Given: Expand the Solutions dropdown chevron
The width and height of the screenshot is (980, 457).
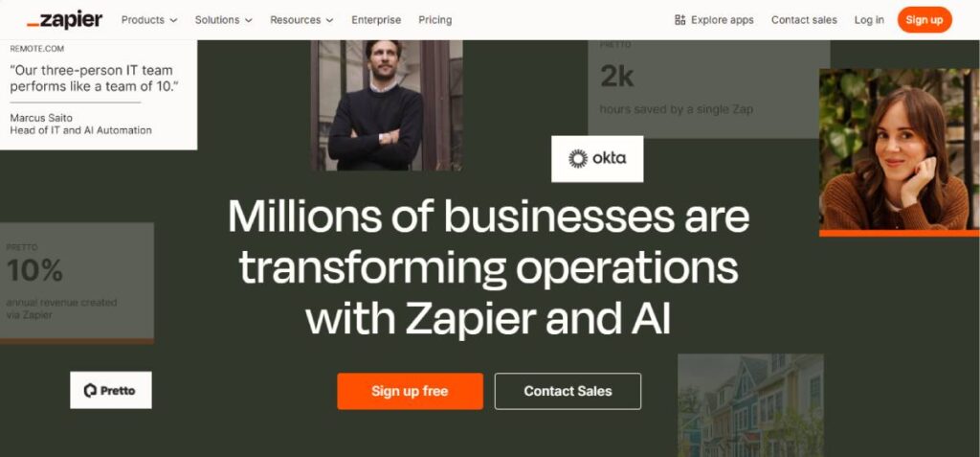Looking at the screenshot, I should pyautogui.click(x=249, y=21).
